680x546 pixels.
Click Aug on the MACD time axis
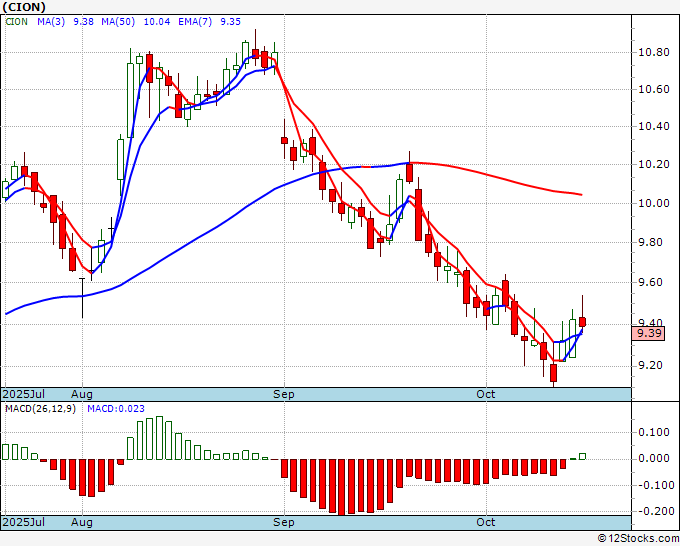coord(82,522)
